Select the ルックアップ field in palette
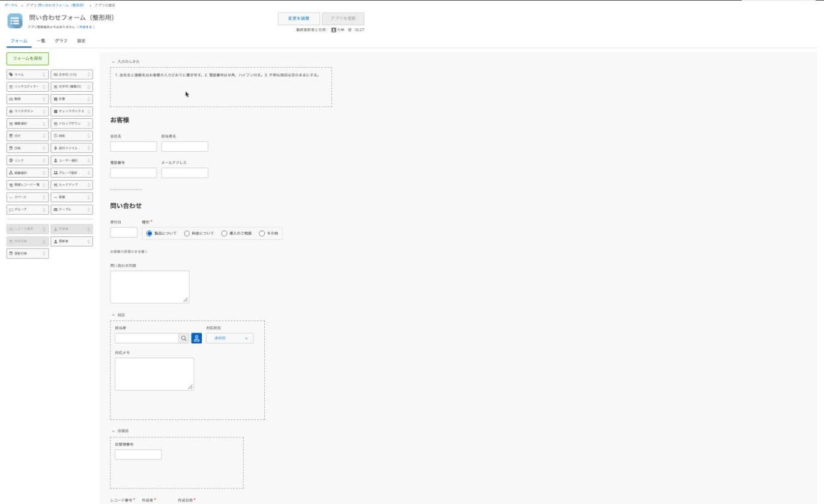The image size is (824, 504). [71, 185]
